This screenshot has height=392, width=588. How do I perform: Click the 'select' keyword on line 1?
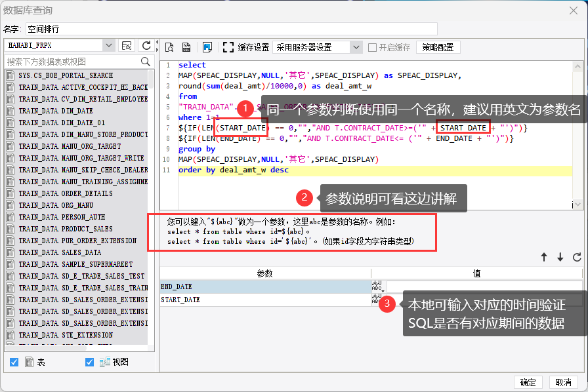pyautogui.click(x=192, y=65)
